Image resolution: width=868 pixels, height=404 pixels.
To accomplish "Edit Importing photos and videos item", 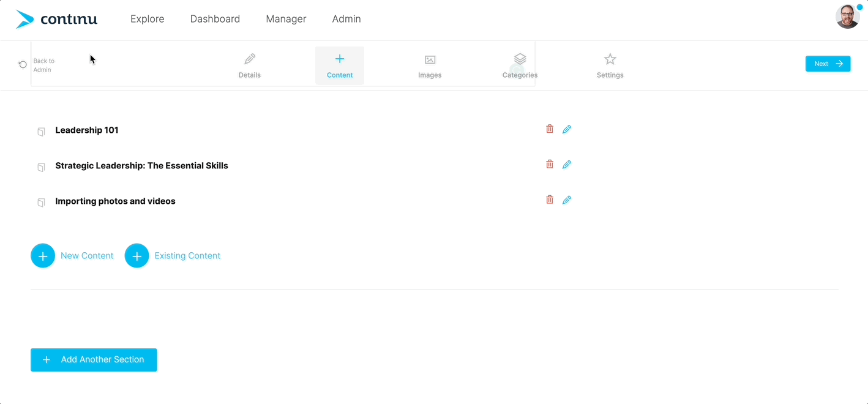I will click(x=567, y=200).
